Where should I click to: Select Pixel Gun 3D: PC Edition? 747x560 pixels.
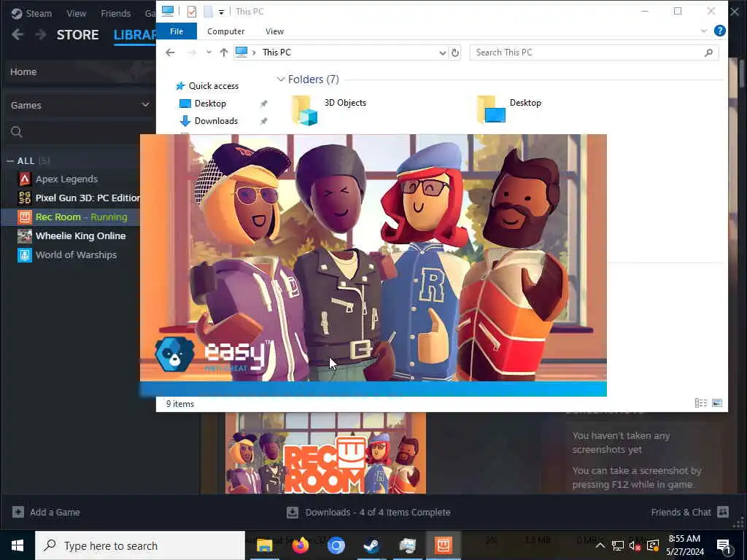88,198
